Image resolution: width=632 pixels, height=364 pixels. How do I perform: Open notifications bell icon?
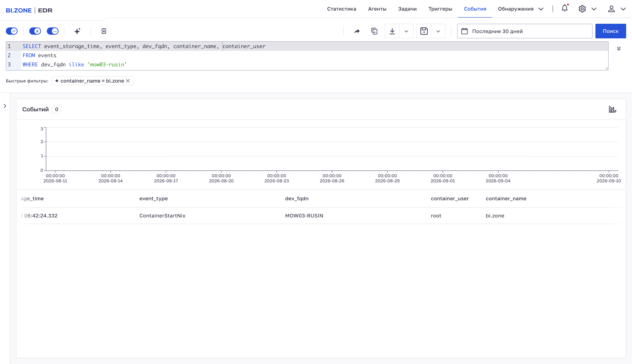click(x=565, y=9)
